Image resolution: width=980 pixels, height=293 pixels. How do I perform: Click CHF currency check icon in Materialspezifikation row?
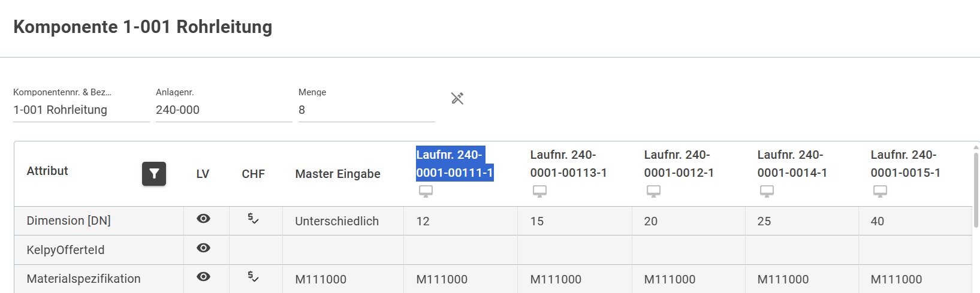click(x=253, y=277)
